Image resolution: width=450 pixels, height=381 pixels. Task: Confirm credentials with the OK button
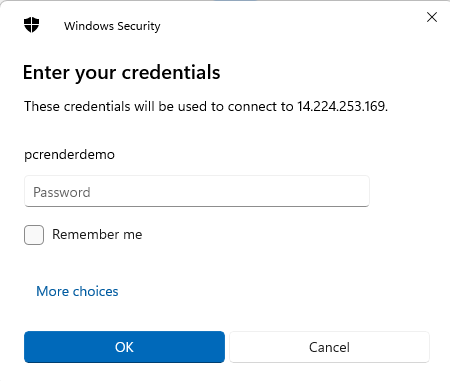click(x=124, y=347)
